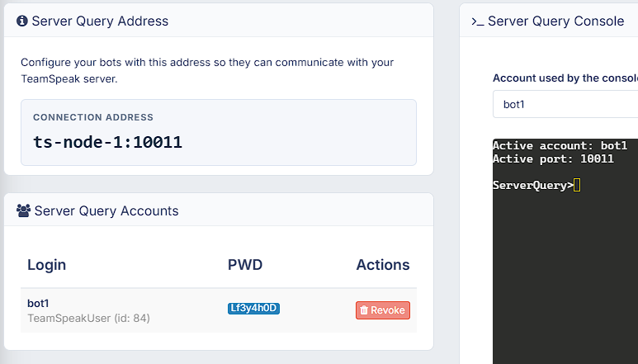
Task: Click the Server Query Address panel title
Action: coord(100,21)
